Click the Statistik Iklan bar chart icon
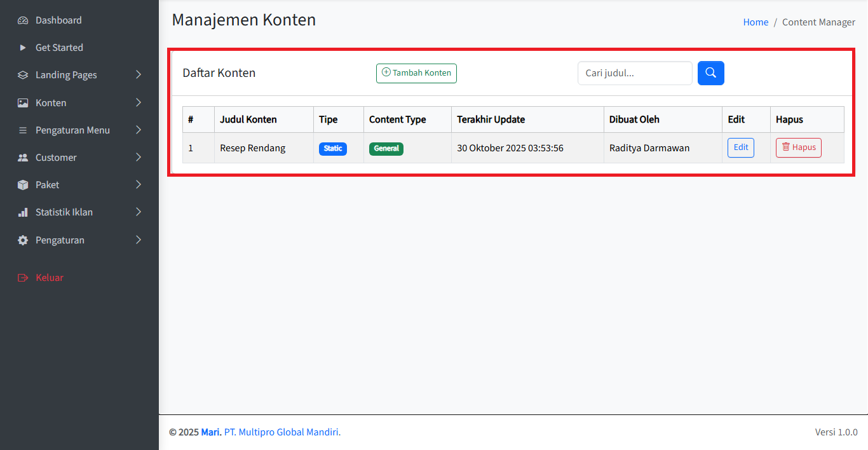The width and height of the screenshot is (868, 450). click(x=23, y=212)
